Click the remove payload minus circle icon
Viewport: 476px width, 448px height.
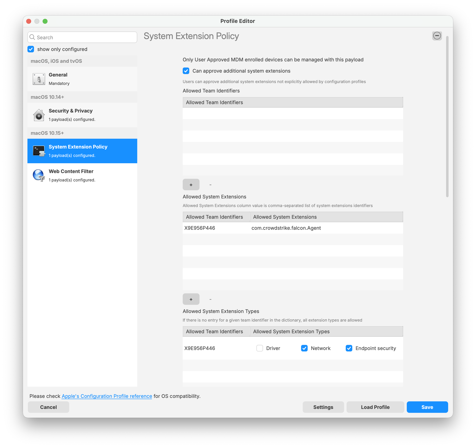click(437, 36)
